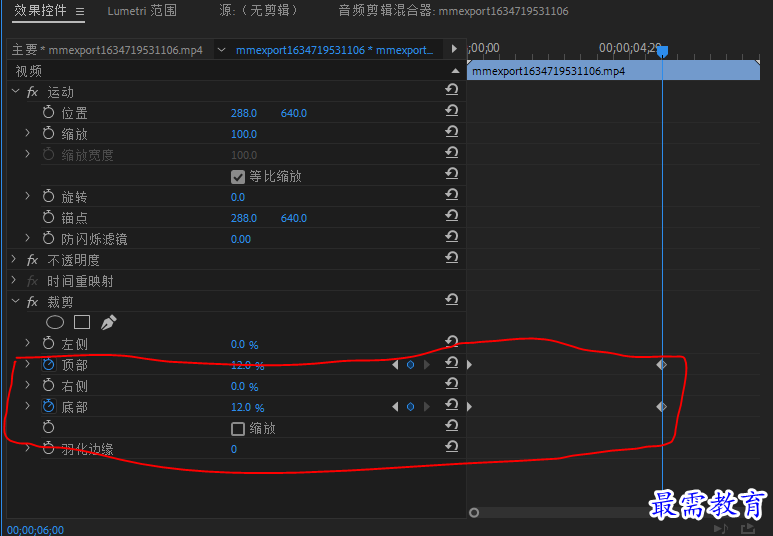Reset the 右侧 crop parameter
The image size is (773, 536).
(x=452, y=385)
